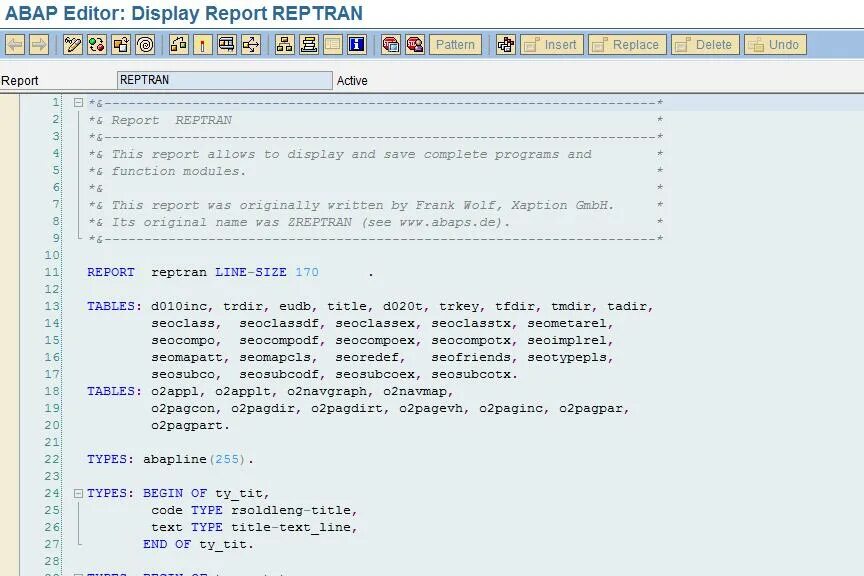Click the Delete button
Viewport: 864px width, 576px height.
pyautogui.click(x=704, y=44)
